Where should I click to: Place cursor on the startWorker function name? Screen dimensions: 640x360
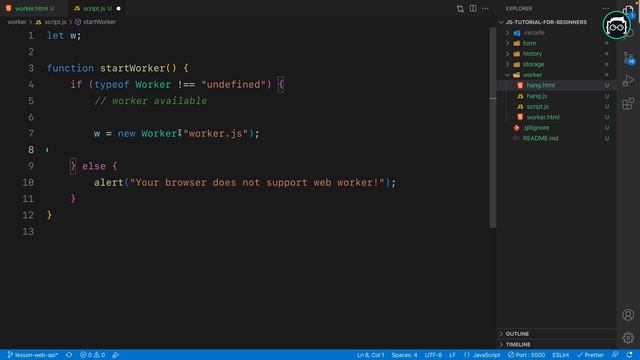(x=133, y=68)
